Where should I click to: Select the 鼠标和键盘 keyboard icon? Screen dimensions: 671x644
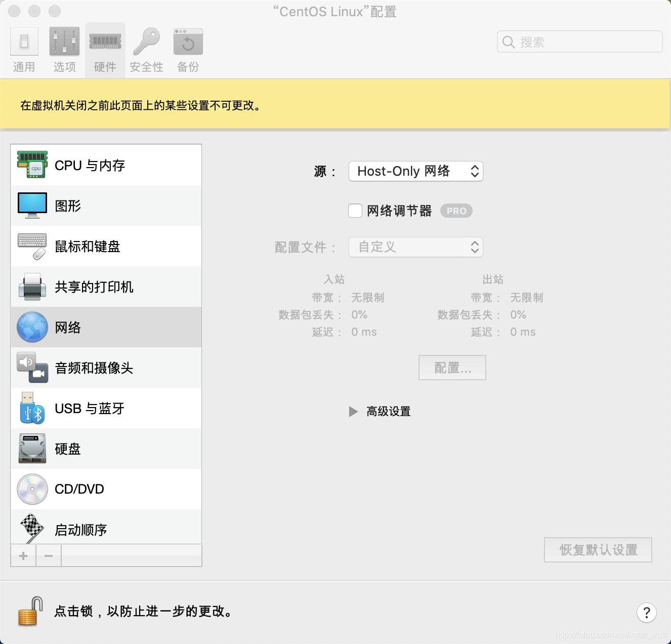32,247
